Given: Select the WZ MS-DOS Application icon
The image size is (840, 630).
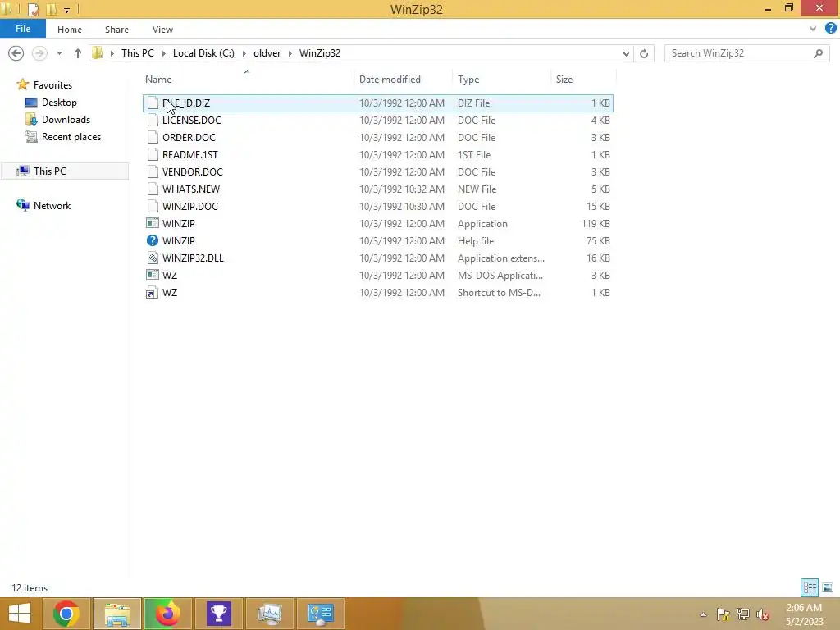Looking at the screenshot, I should click(x=153, y=275).
